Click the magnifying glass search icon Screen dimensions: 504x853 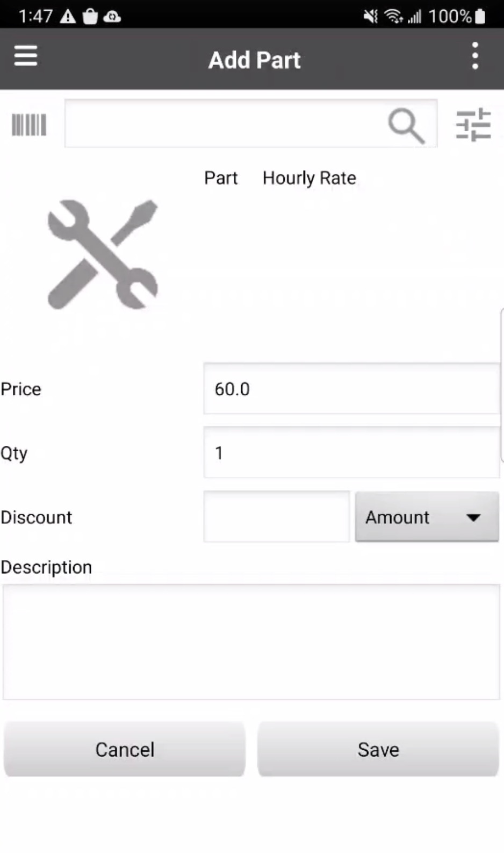click(x=406, y=126)
